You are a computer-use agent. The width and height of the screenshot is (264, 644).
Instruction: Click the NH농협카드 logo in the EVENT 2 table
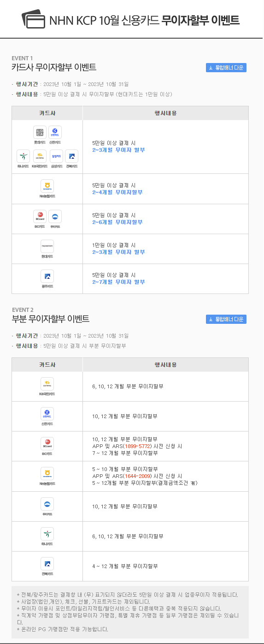[47, 474]
